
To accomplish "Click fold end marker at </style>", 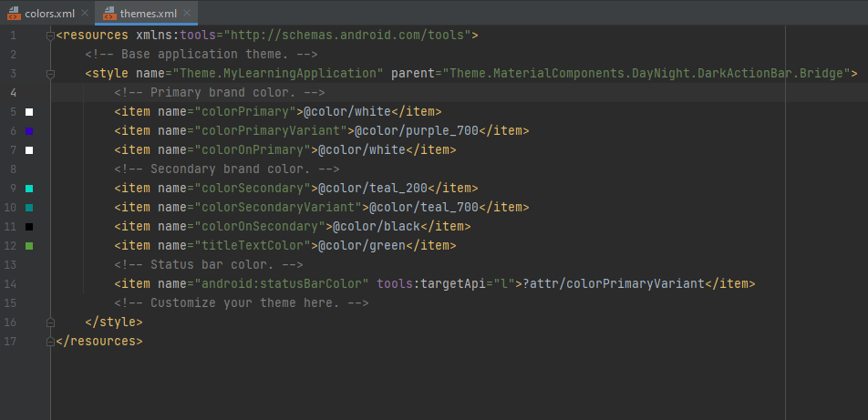I will pos(50,322).
